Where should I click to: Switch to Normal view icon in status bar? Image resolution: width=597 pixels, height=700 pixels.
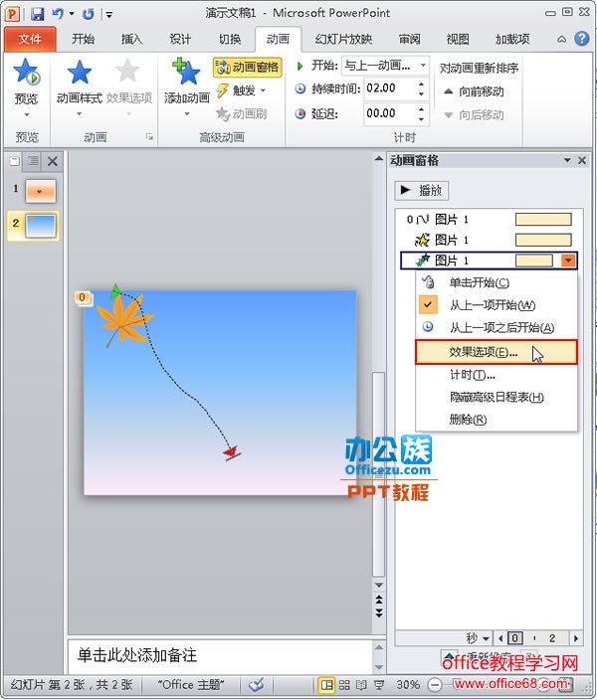327,684
